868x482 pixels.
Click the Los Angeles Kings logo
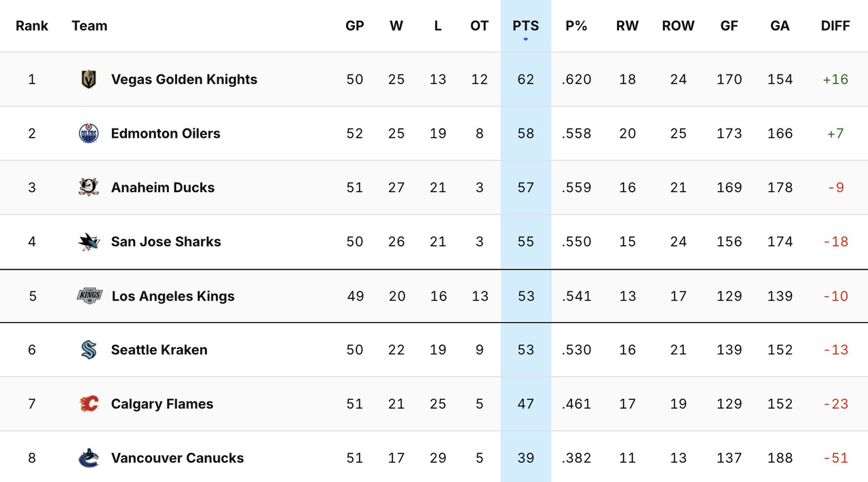[x=89, y=296]
